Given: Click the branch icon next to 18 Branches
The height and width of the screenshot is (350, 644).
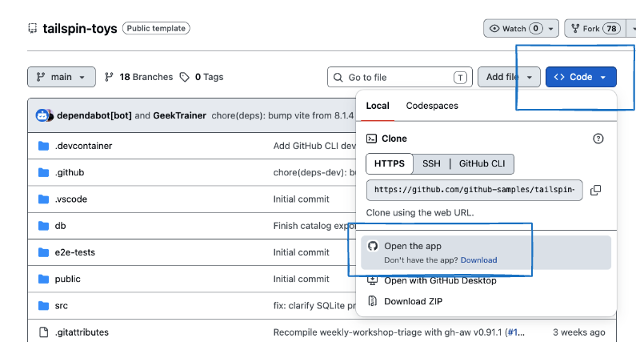Looking at the screenshot, I should (x=109, y=77).
